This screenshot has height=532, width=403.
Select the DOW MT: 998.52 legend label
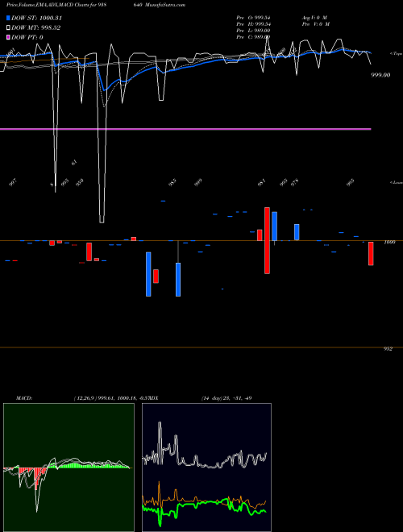tap(36, 28)
